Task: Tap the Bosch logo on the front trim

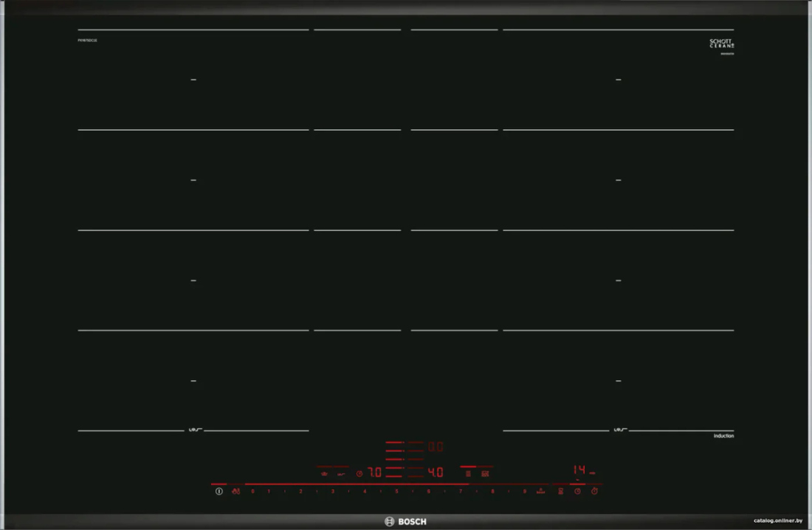Action: point(405,521)
